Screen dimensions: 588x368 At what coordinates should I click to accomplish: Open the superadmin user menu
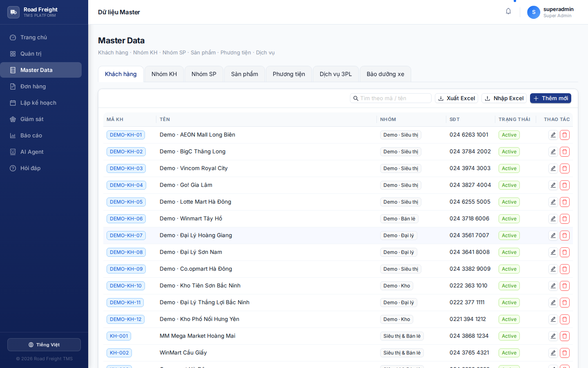click(x=550, y=12)
